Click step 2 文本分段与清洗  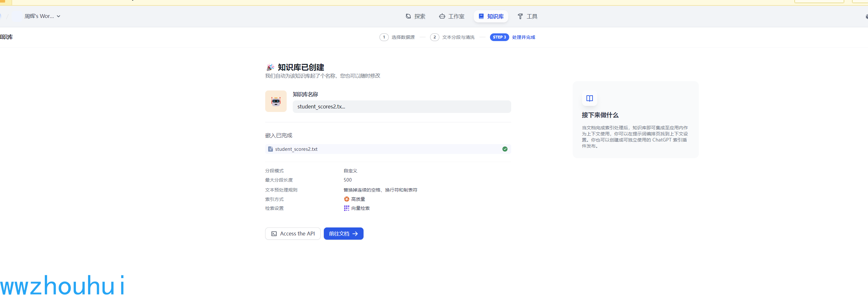coord(452,37)
